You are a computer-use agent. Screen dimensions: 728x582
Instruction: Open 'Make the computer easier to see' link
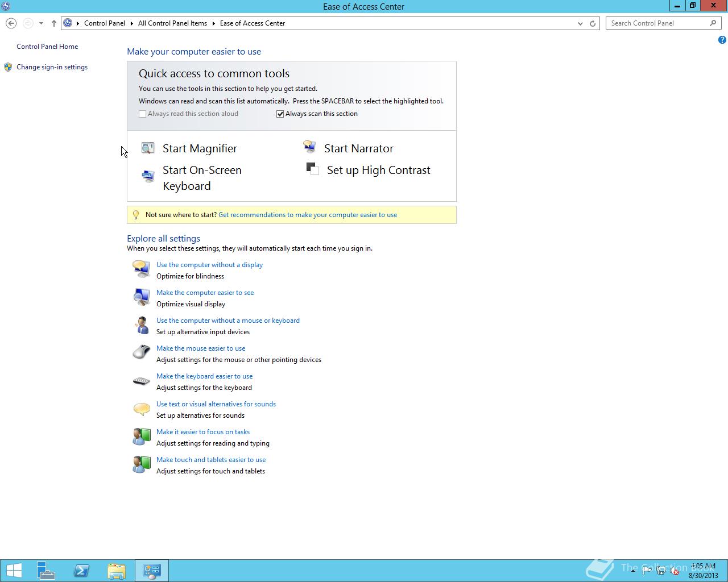205,293
